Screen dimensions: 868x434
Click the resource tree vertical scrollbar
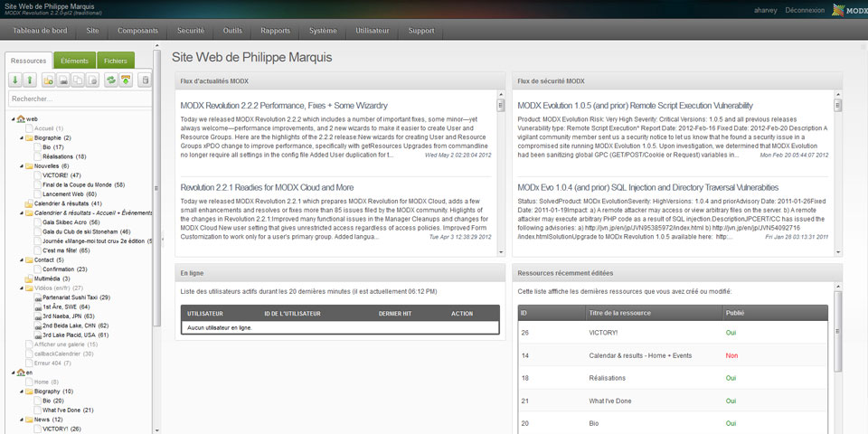click(156, 188)
